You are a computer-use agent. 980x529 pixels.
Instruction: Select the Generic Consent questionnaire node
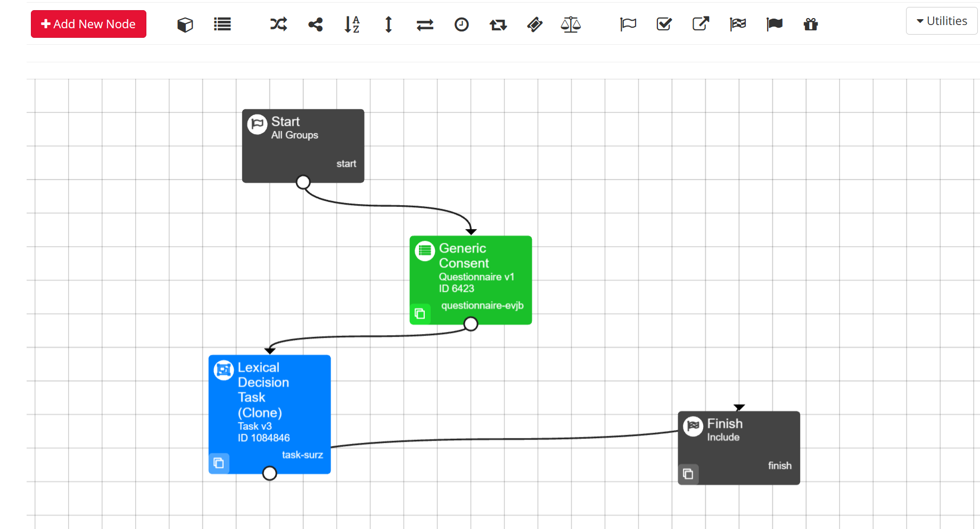tap(471, 272)
